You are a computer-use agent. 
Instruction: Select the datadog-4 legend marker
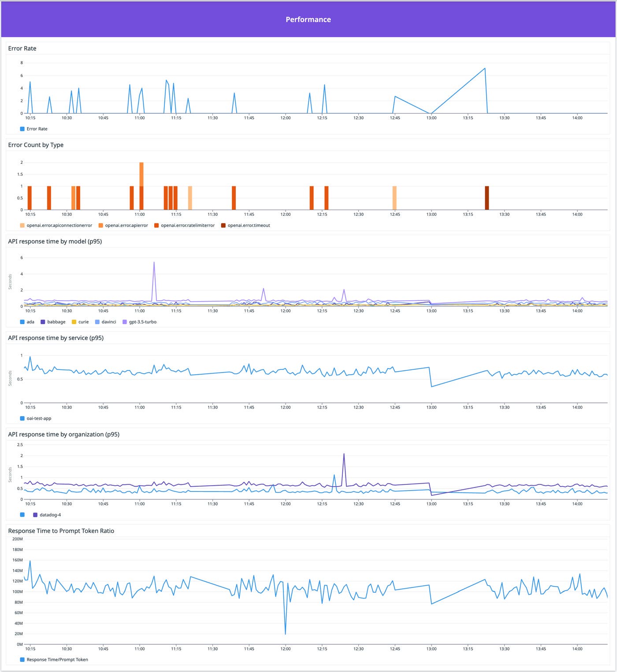[x=34, y=514]
